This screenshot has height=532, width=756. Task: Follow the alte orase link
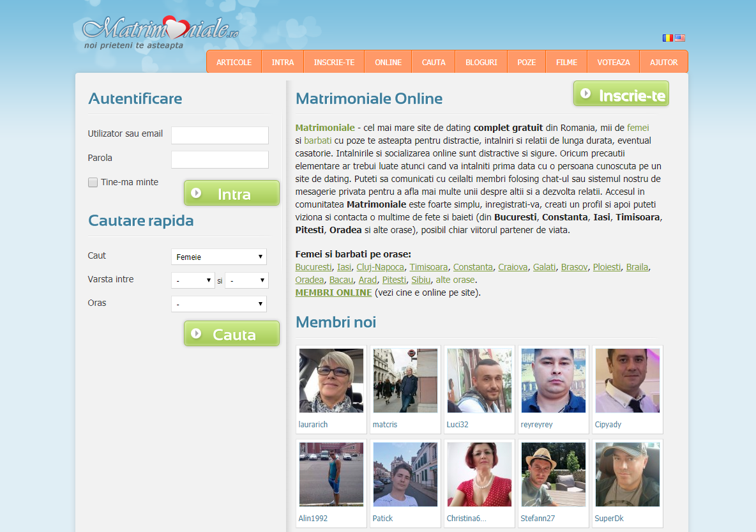tap(456, 280)
